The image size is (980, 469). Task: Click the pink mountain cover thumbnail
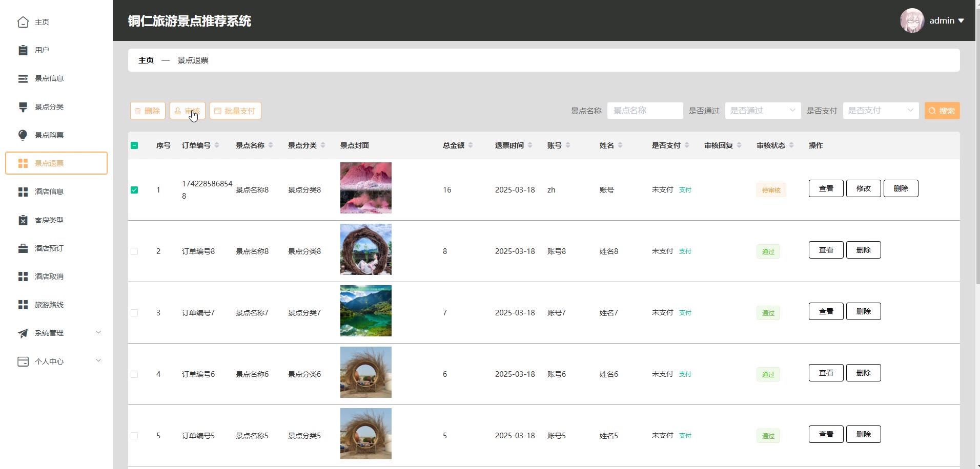click(x=366, y=188)
